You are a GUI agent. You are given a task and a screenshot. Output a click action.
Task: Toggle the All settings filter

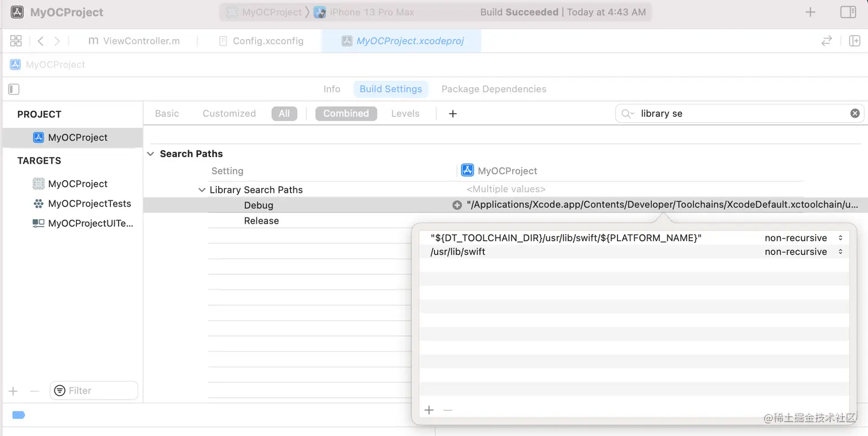(284, 114)
